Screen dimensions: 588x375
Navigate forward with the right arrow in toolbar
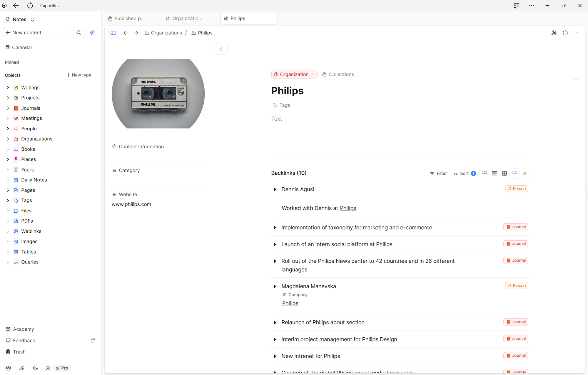tap(136, 33)
